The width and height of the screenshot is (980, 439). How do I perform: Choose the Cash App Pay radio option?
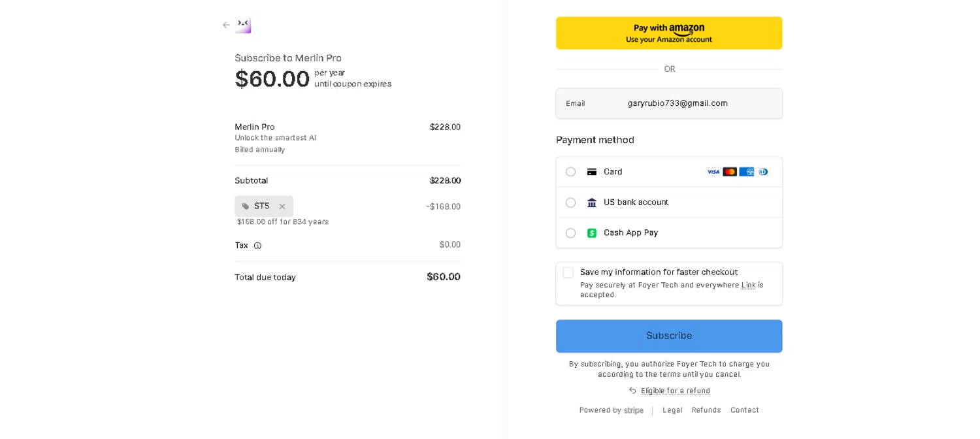click(570, 233)
